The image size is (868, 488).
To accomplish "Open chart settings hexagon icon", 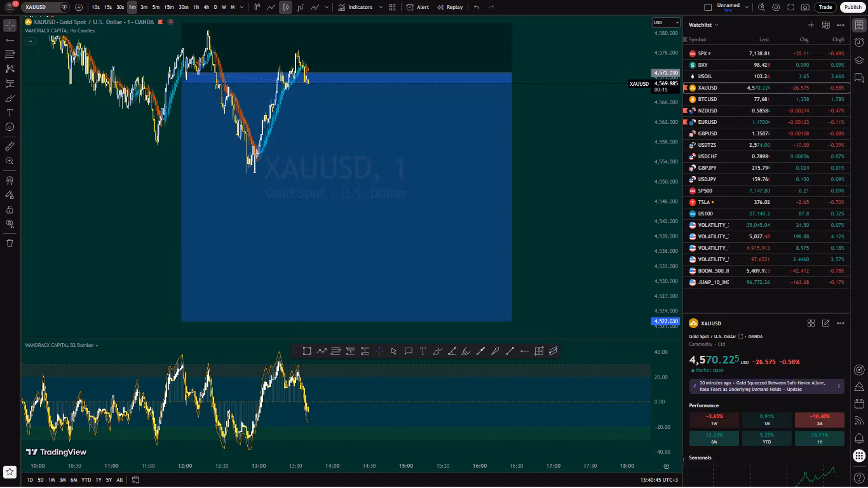I will [776, 7].
